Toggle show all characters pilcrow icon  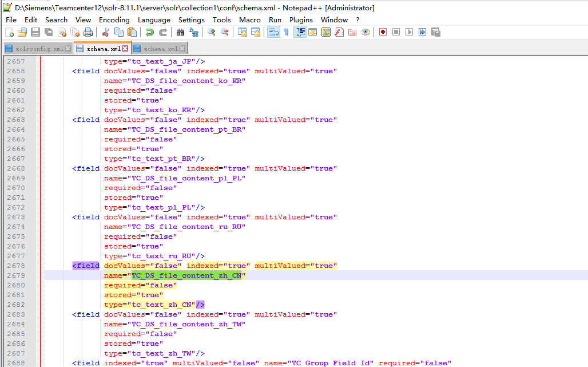click(287, 32)
